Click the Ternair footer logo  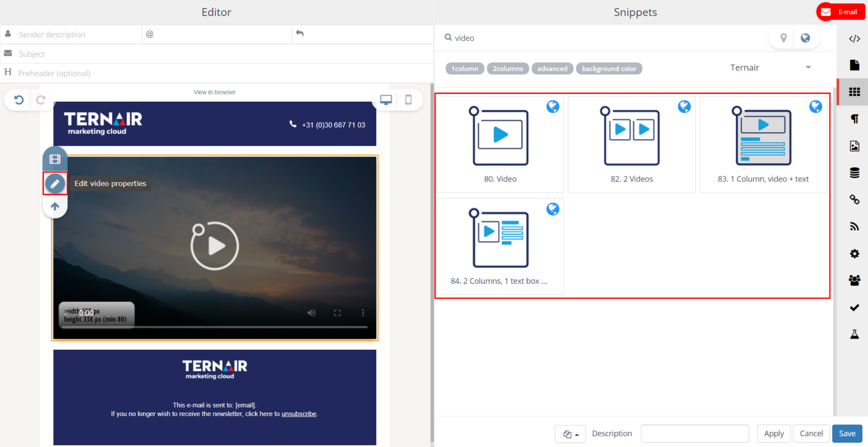point(215,370)
